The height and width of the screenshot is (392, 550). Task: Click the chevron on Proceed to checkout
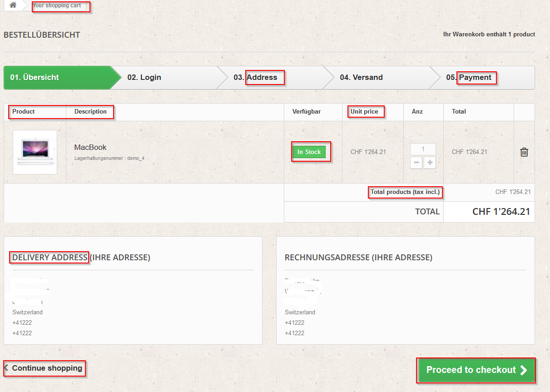point(524,370)
